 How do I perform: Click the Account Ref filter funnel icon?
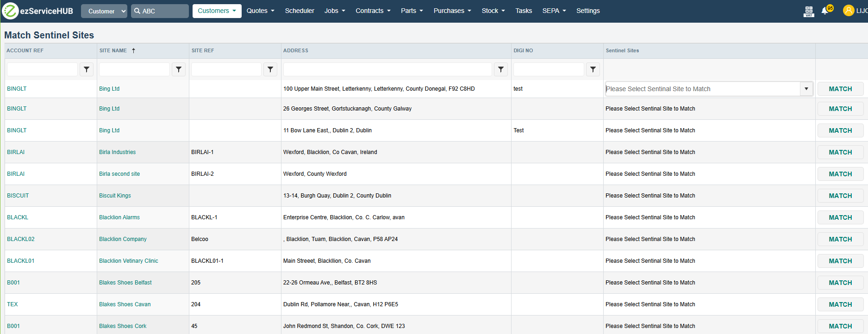pyautogui.click(x=87, y=69)
